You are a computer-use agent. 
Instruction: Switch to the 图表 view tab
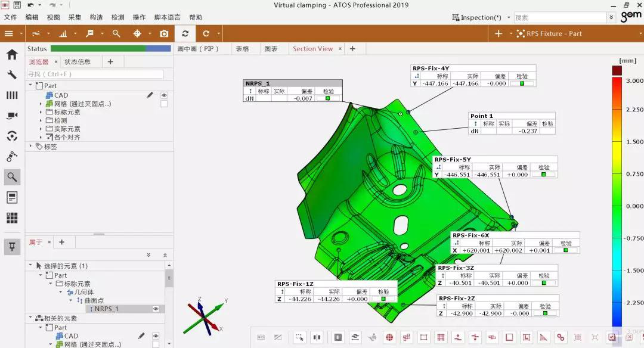(x=271, y=49)
